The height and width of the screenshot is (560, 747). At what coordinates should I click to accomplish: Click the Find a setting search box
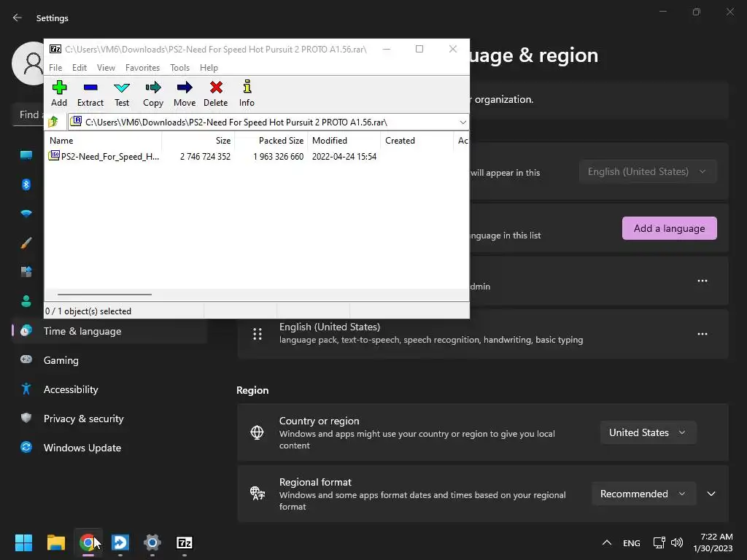point(28,114)
